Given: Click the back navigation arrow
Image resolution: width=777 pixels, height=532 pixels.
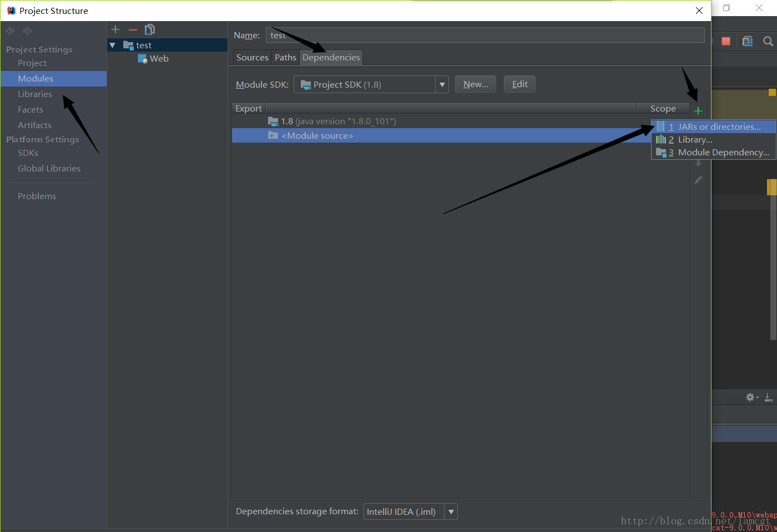Looking at the screenshot, I should [x=10, y=31].
